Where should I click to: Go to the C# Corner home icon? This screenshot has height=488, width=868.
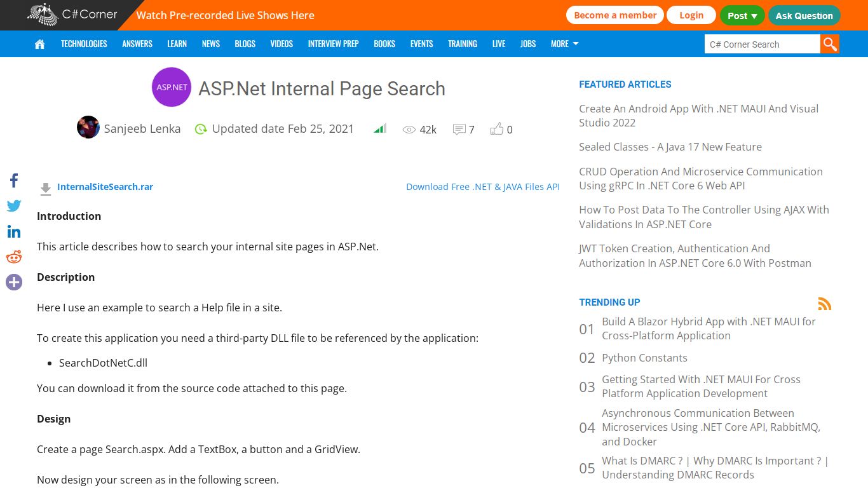click(39, 44)
